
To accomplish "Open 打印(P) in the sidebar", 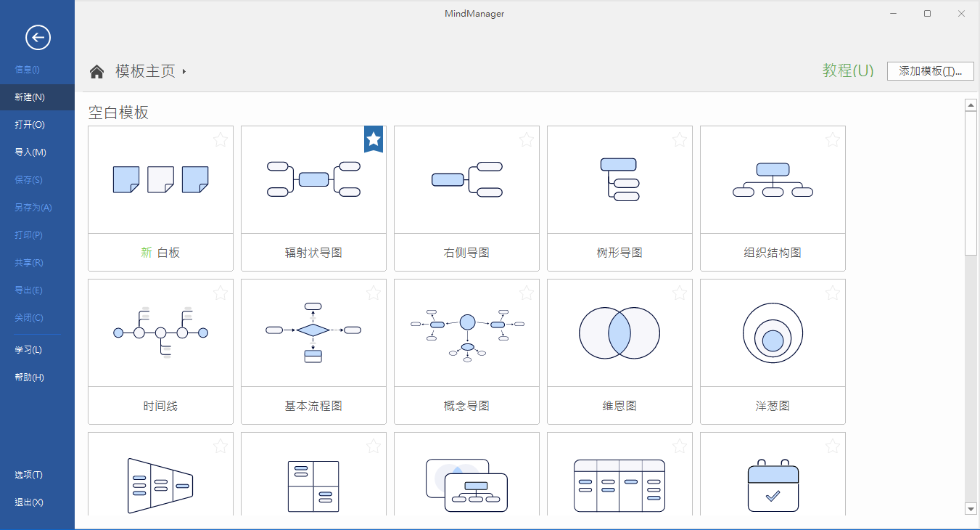I will pyautogui.click(x=37, y=235).
